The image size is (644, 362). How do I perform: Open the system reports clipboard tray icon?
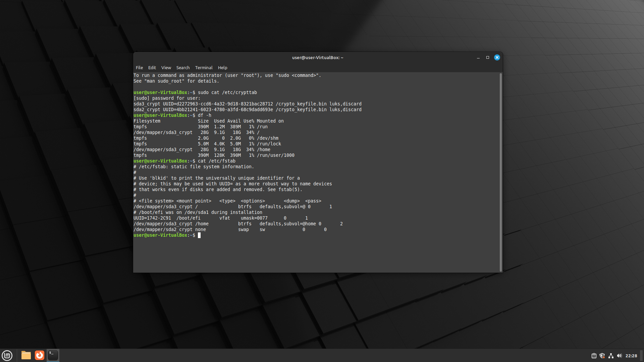coord(594,356)
